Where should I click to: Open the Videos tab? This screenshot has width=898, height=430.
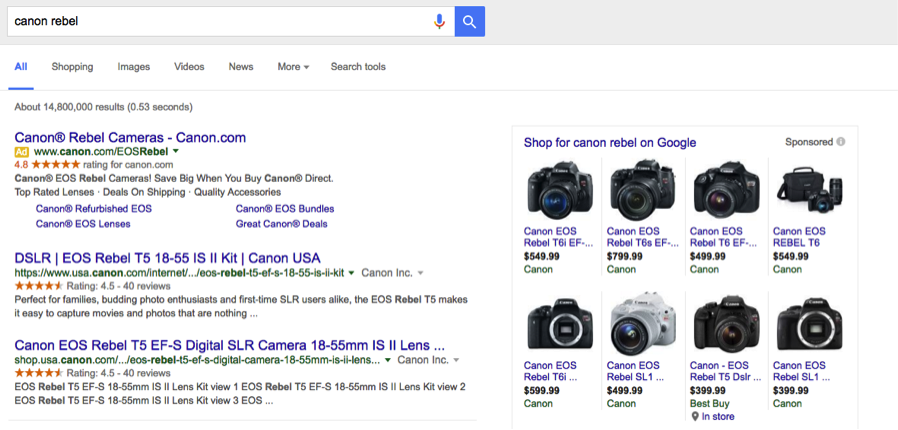[x=189, y=67]
